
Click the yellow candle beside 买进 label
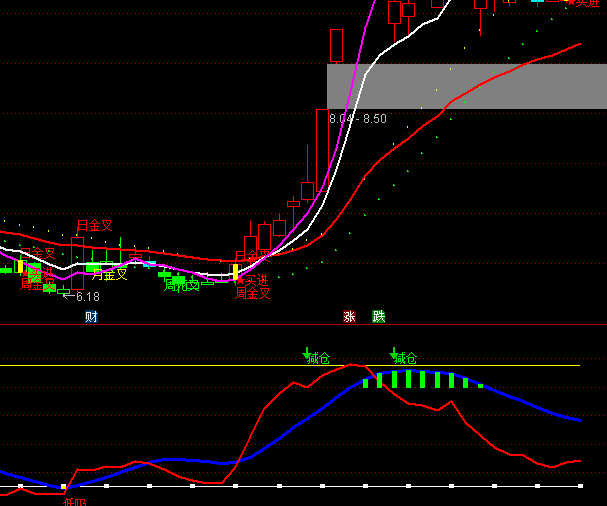point(236,271)
